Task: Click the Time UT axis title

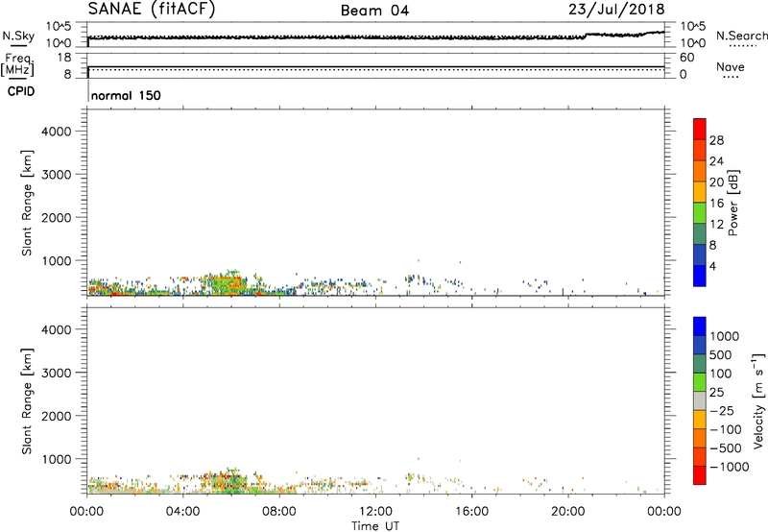Action: (375, 526)
